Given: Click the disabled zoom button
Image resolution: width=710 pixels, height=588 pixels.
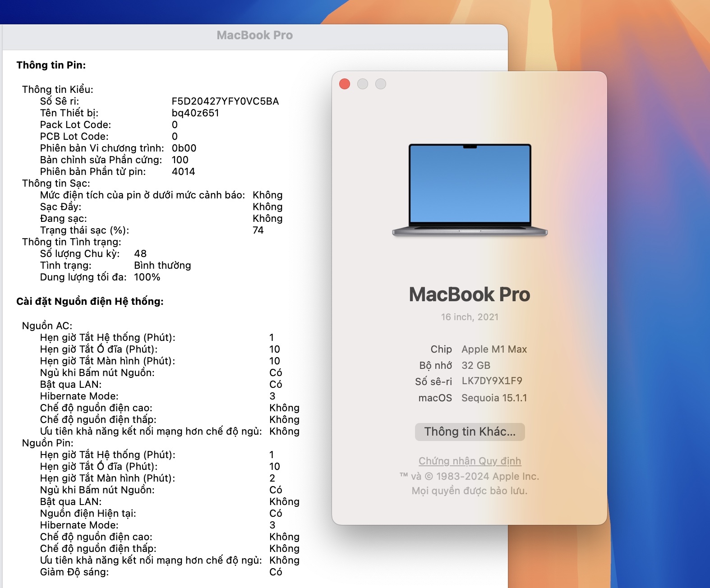Looking at the screenshot, I should tap(381, 84).
